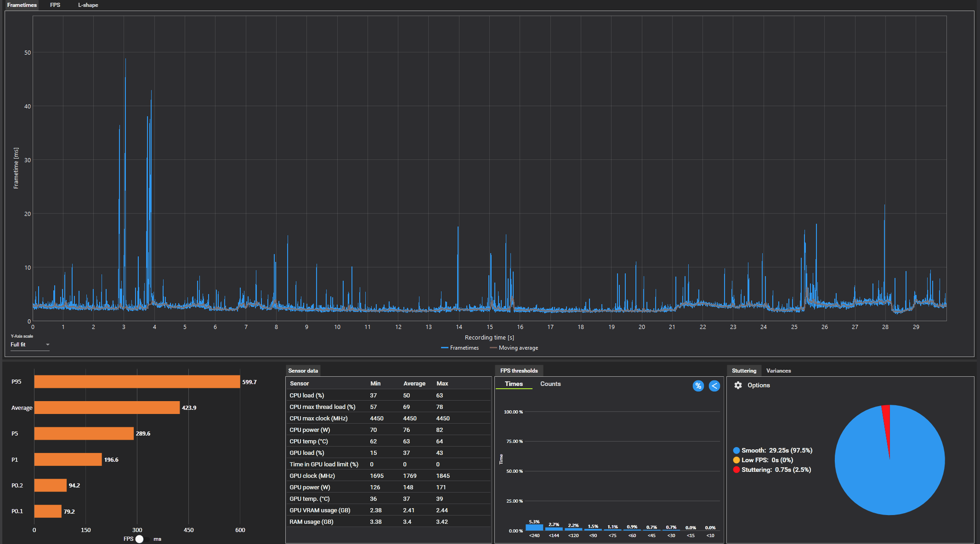This screenshot has height=544, width=980.
Task: Select Time in GPU load limit (%) row
Action: (x=388, y=464)
